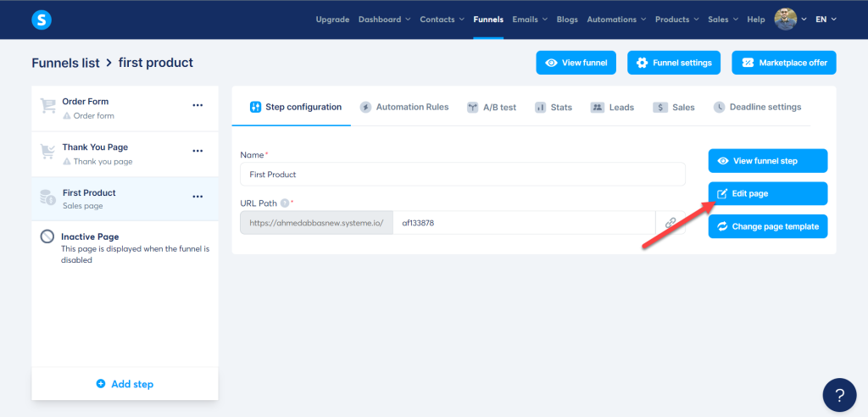This screenshot has width=868, height=417.
Task: Open three-dot menu for First Product step
Action: coord(198,197)
